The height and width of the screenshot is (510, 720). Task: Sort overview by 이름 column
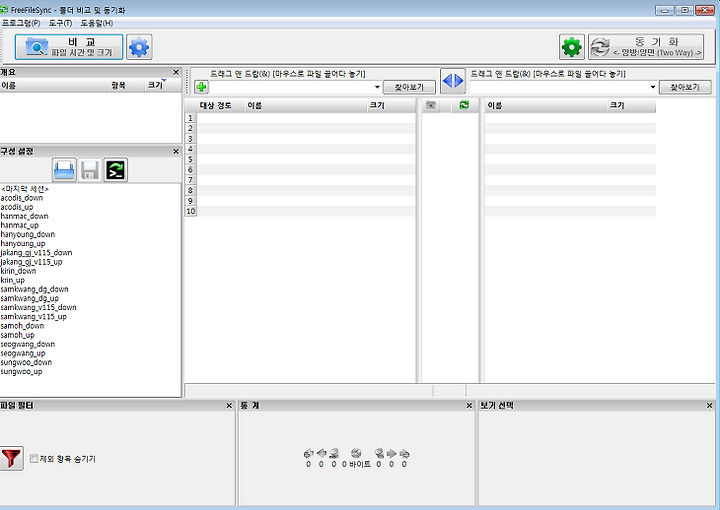point(54,85)
